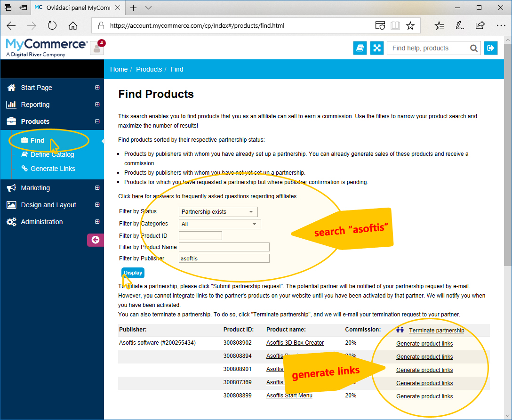Open the Asoftis Start Menu product link

[x=289, y=396]
